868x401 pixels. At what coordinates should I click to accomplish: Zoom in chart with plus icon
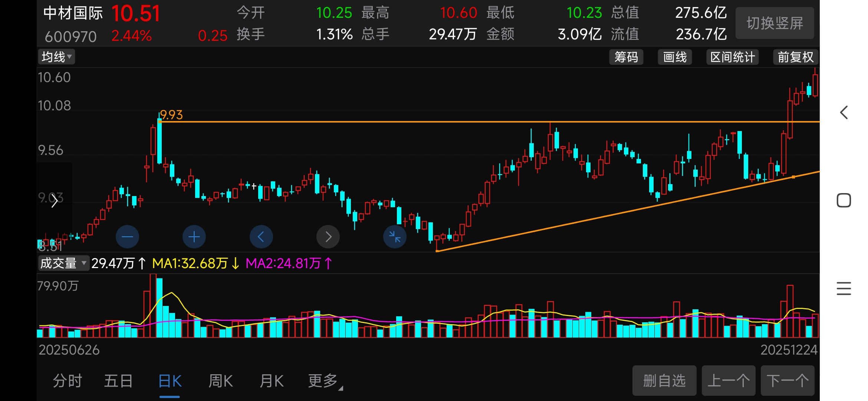pos(194,237)
